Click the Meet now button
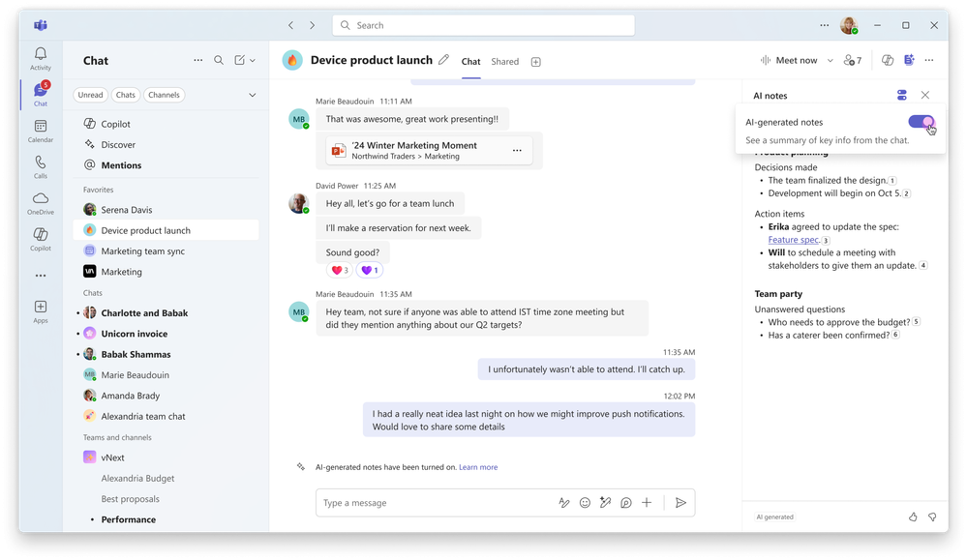 point(789,60)
